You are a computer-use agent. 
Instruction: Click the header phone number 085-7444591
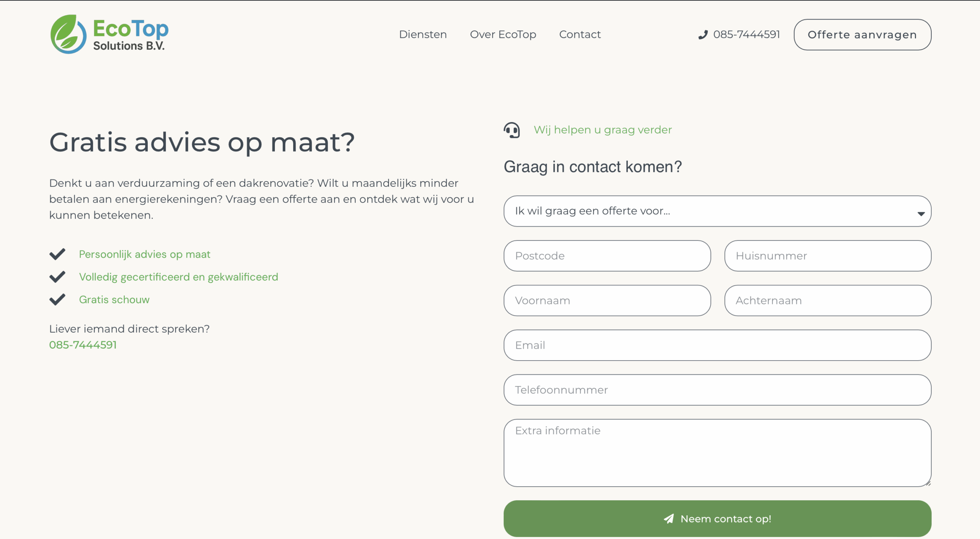(746, 34)
